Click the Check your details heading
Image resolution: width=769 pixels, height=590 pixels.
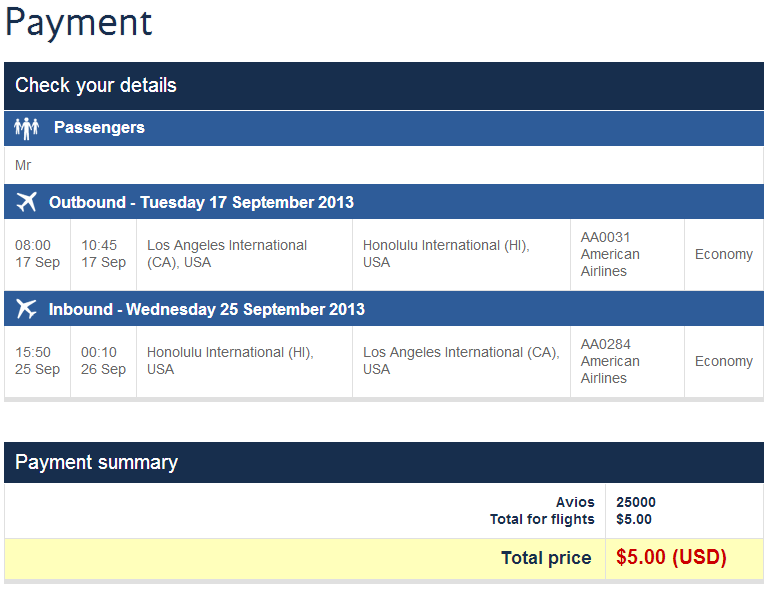[x=96, y=85]
